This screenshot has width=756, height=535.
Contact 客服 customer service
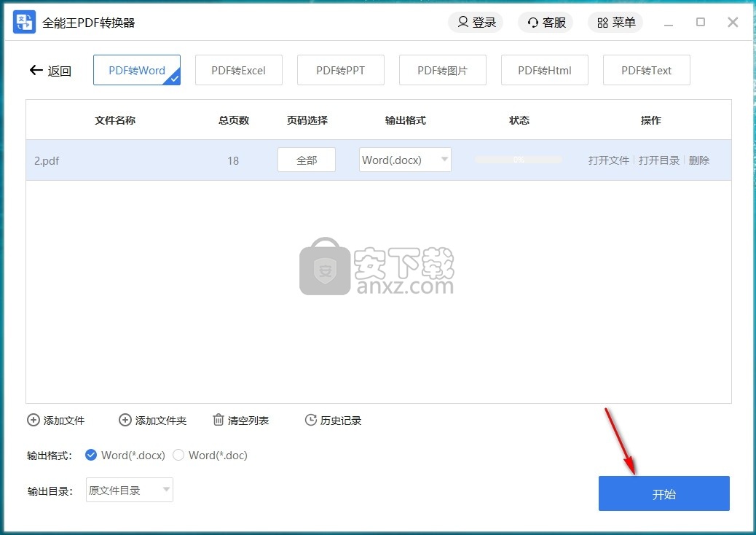coord(546,22)
